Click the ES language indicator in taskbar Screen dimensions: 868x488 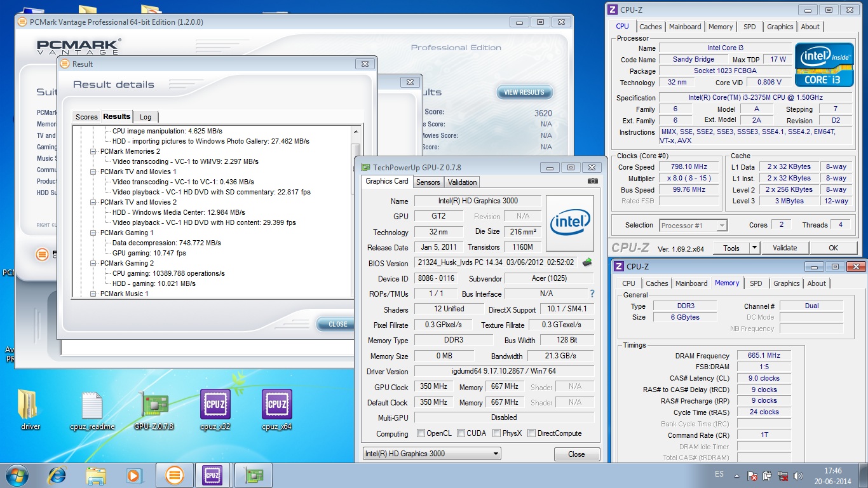coord(719,474)
